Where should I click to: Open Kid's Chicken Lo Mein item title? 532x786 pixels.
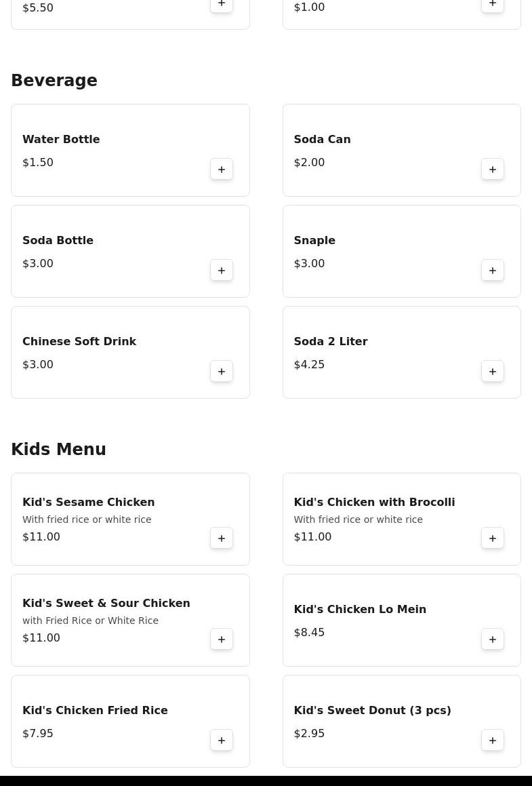(x=360, y=610)
